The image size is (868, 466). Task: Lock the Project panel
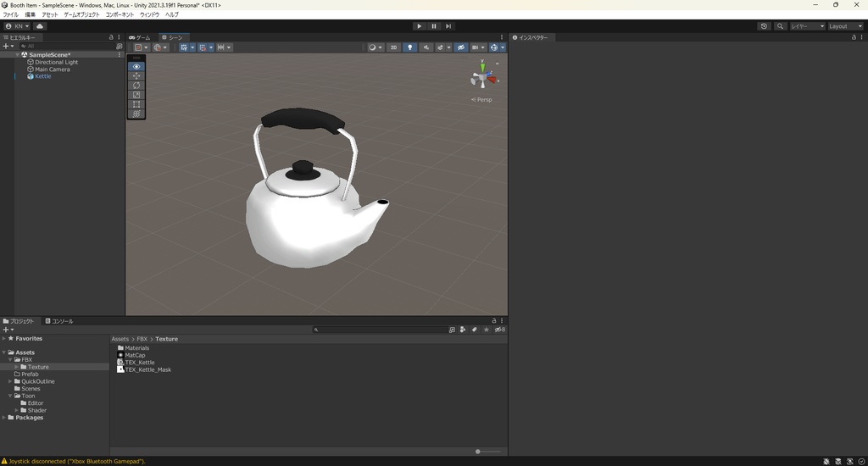(x=494, y=320)
